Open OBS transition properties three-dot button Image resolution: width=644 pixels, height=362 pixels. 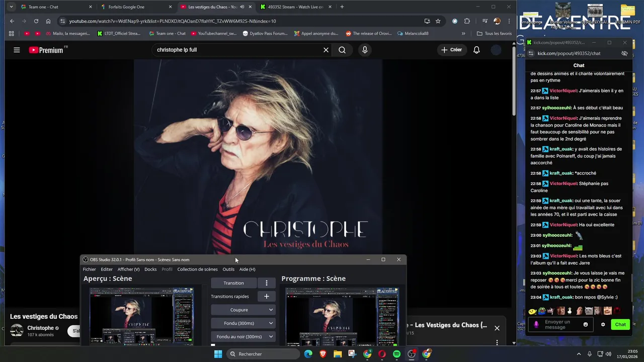267,283
